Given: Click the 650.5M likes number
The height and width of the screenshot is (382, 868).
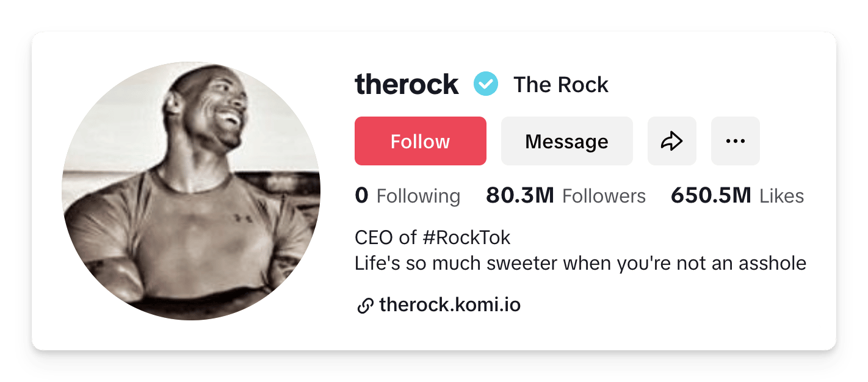Looking at the screenshot, I should point(711,196).
